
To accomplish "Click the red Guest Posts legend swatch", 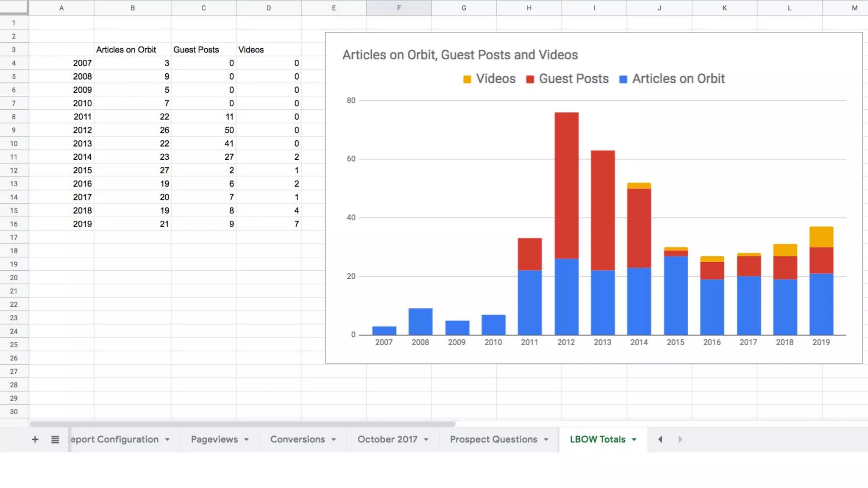I will (x=529, y=79).
